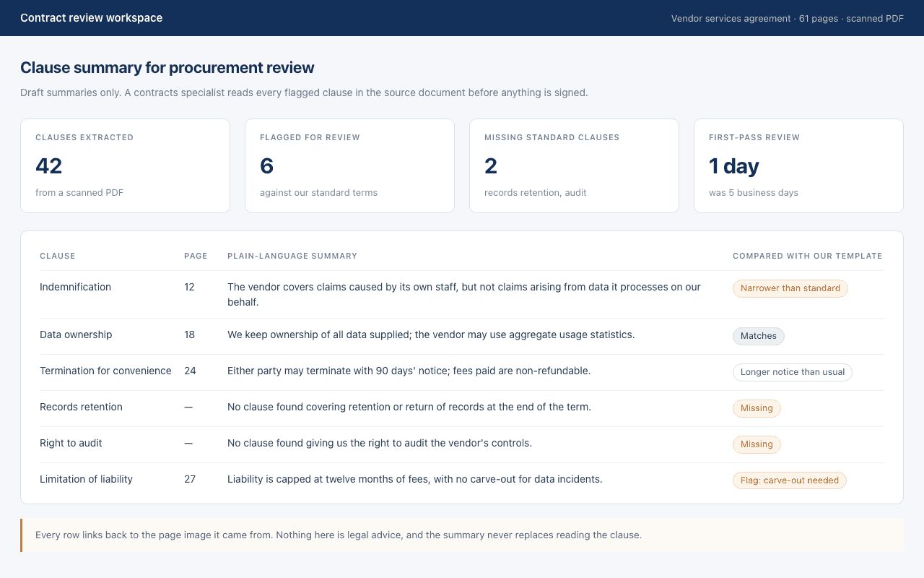Viewport: 924px width, 578px height.
Task: Click the Indemnification summary about vendor claims
Action: coord(464,294)
